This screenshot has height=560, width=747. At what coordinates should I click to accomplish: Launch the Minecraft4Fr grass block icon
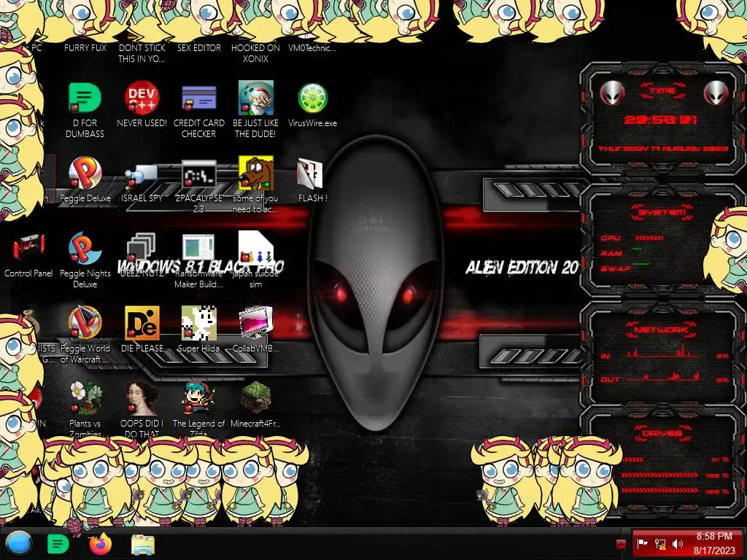point(255,397)
